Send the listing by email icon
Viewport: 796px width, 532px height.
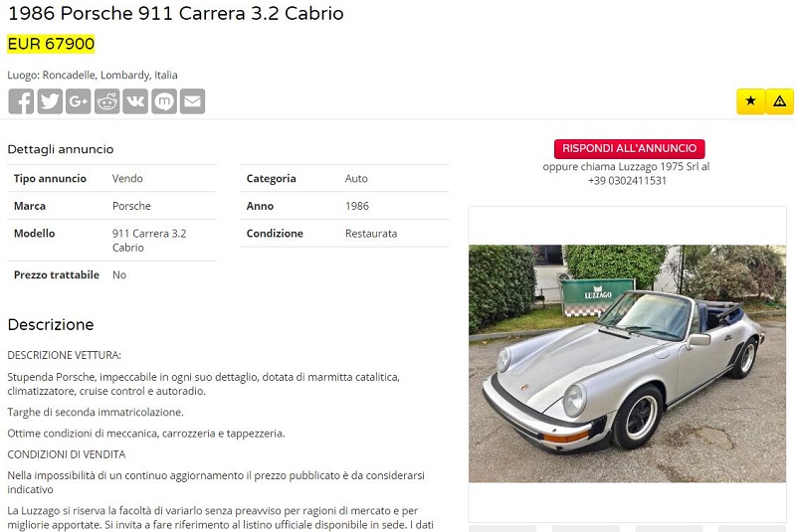(192, 101)
